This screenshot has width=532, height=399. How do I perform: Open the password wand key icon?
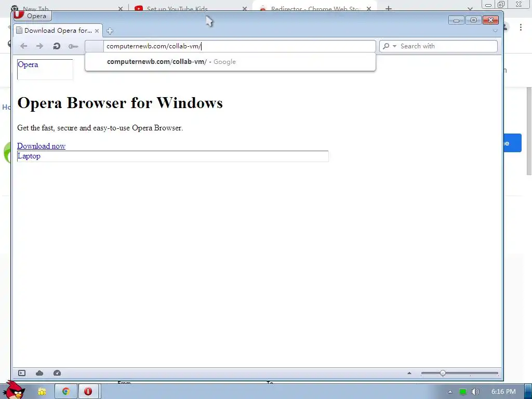pyautogui.click(x=73, y=46)
